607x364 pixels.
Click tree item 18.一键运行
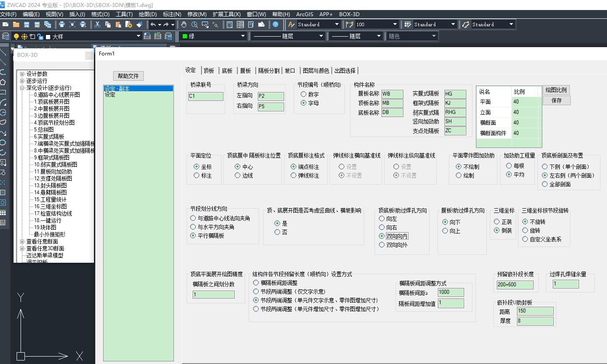[x=48, y=220]
